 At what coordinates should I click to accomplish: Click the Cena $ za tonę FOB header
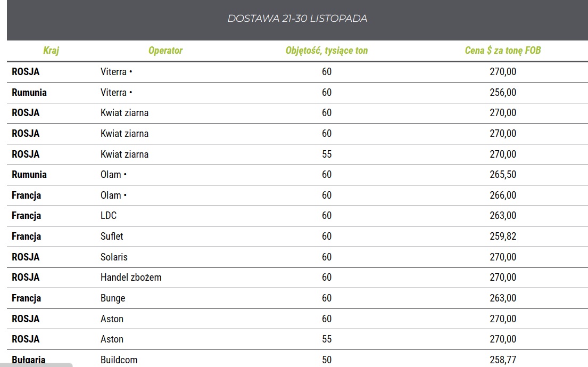[503, 51]
